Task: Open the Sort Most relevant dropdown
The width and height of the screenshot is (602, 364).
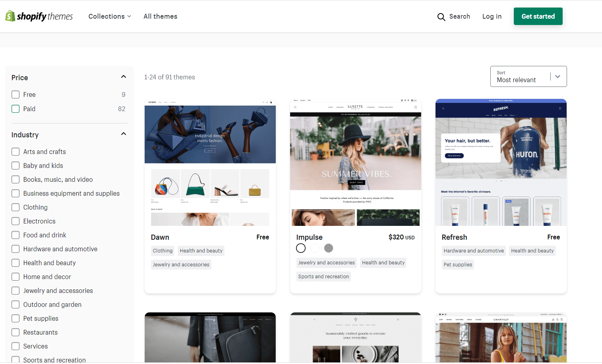Action: click(x=528, y=76)
